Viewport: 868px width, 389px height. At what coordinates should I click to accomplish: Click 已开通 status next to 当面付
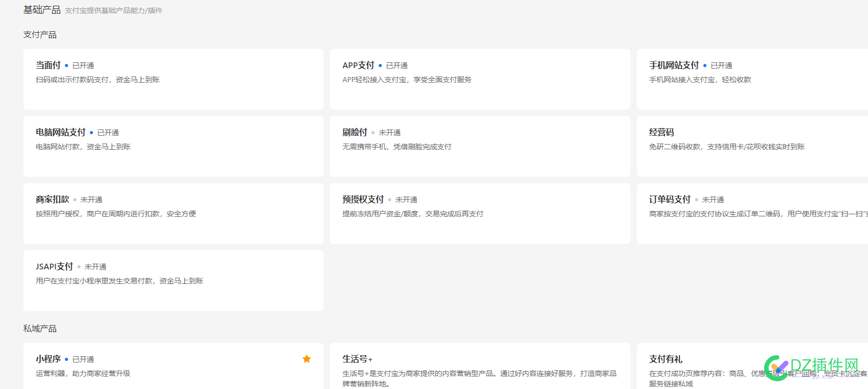83,66
